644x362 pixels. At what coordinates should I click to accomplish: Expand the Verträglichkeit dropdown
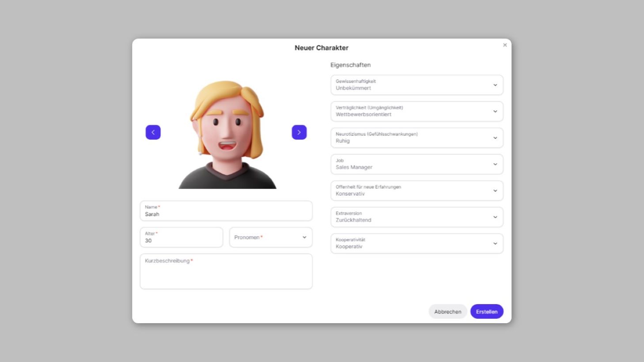pyautogui.click(x=416, y=111)
